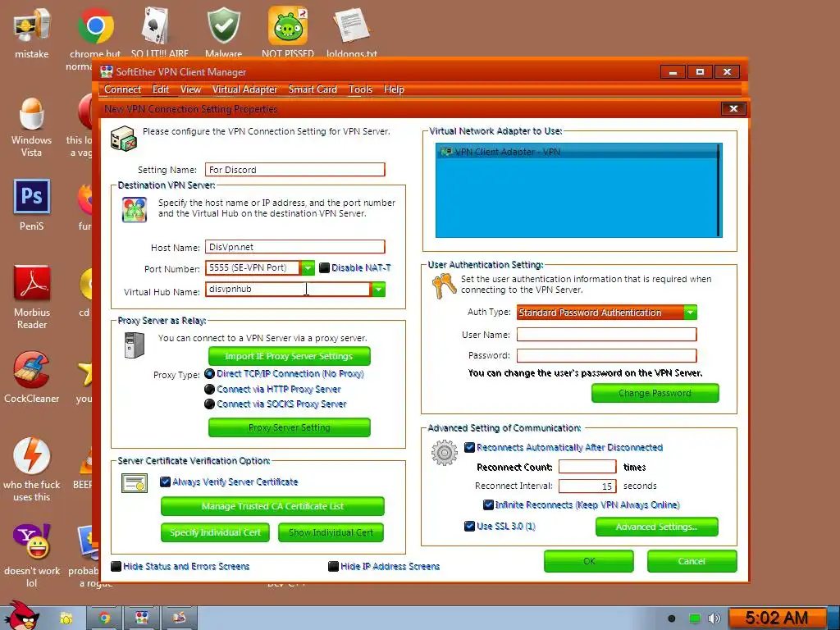The width and height of the screenshot is (840, 630).
Task: Open the 'who the fuck uses this' lightning icon
Action: [32, 456]
